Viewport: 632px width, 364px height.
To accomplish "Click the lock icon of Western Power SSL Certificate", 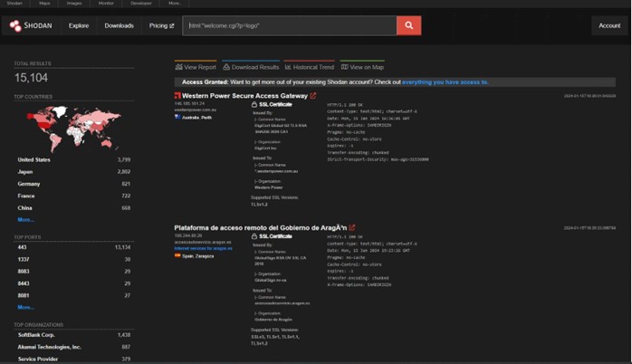I will (x=254, y=104).
